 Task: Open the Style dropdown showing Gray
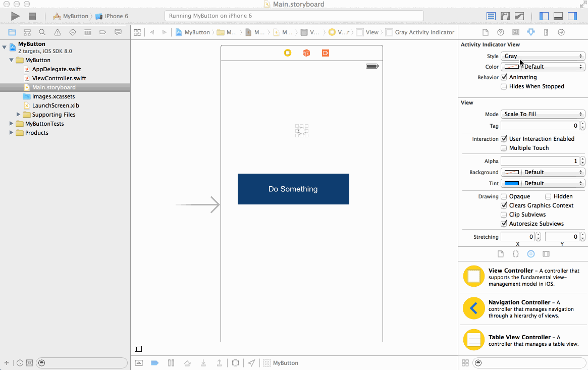[x=543, y=56]
